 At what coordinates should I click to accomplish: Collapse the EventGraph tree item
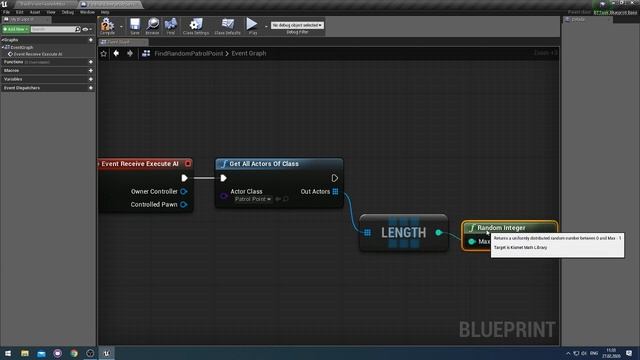[x=3, y=47]
